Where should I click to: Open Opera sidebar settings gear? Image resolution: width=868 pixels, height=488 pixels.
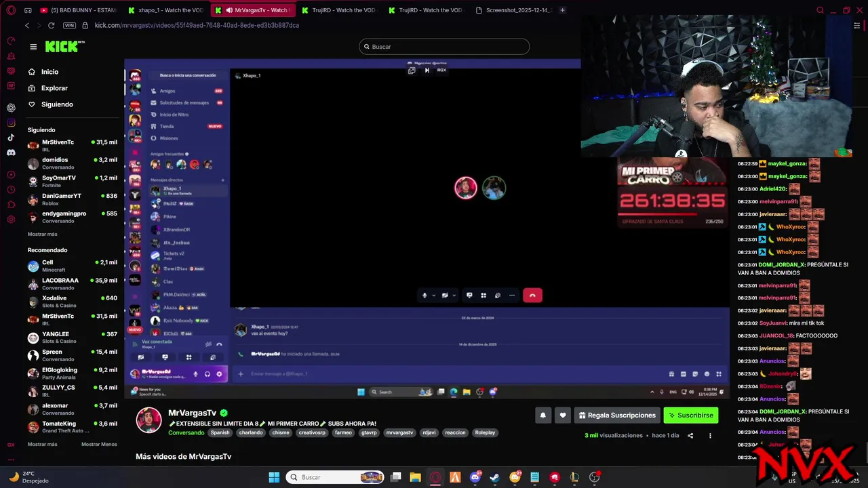(11, 220)
